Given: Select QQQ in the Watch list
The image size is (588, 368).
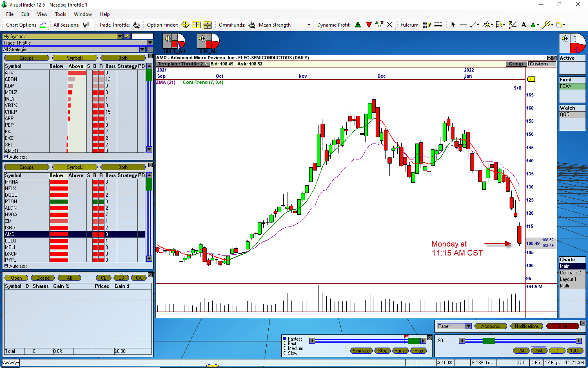Looking at the screenshot, I should click(x=572, y=114).
